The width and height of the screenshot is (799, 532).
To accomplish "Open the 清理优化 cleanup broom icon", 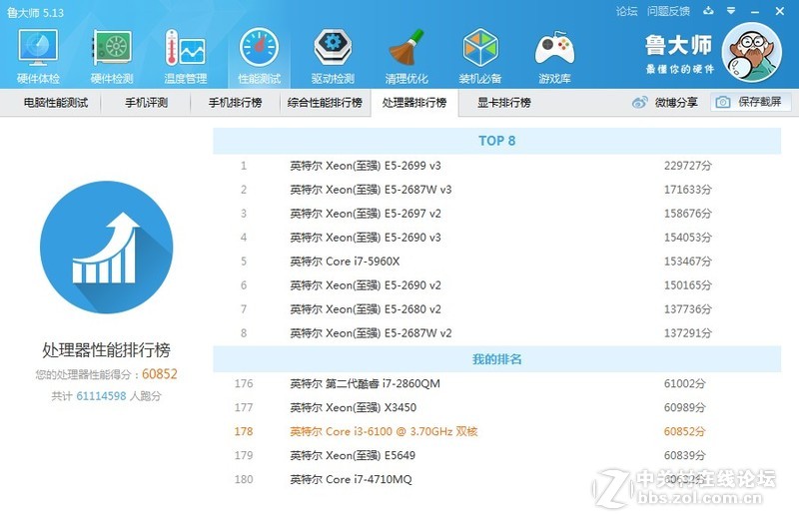I will click(x=406, y=56).
